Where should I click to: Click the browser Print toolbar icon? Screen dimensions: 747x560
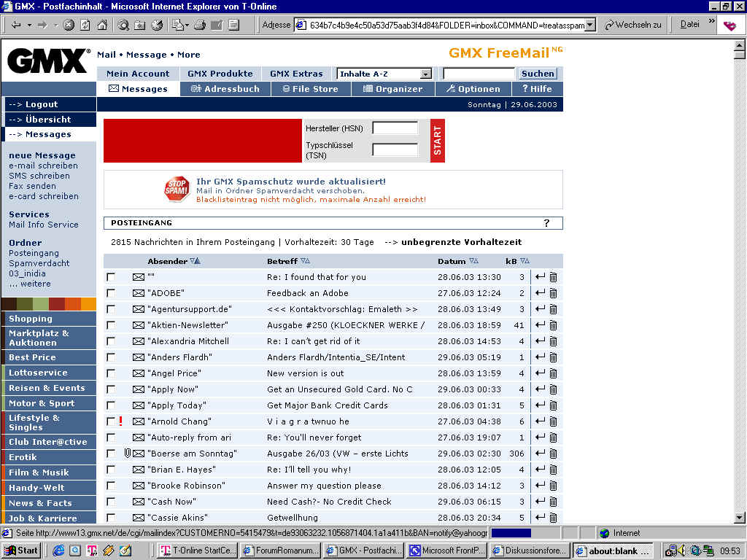[x=200, y=25]
